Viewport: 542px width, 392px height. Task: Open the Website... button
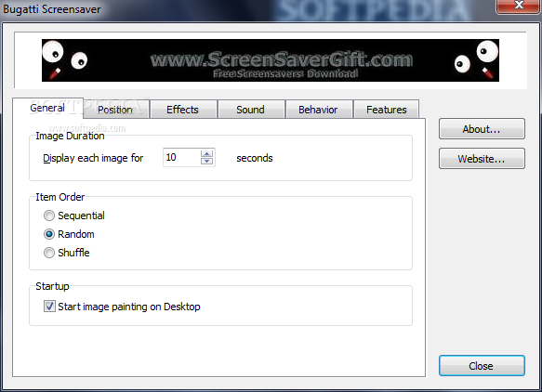(482, 159)
